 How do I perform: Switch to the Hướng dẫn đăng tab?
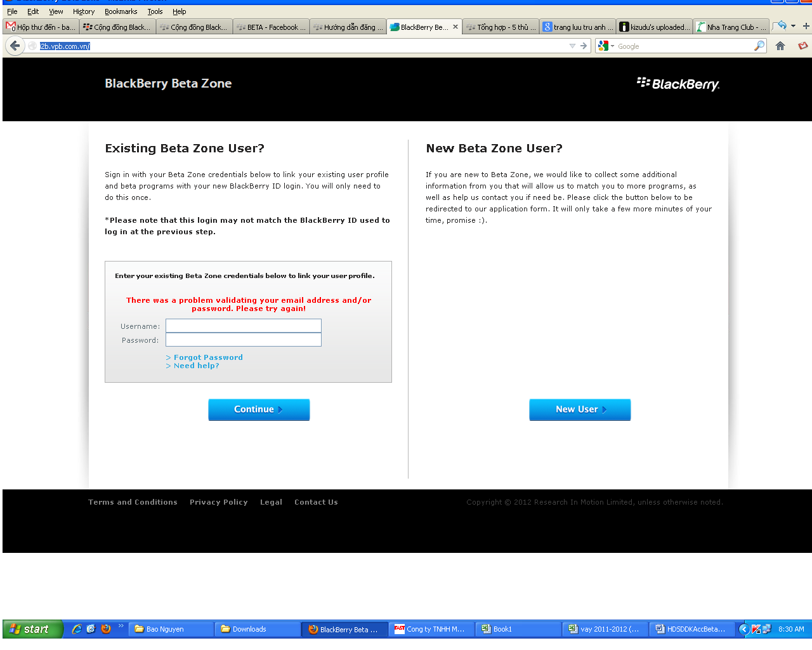(x=348, y=27)
